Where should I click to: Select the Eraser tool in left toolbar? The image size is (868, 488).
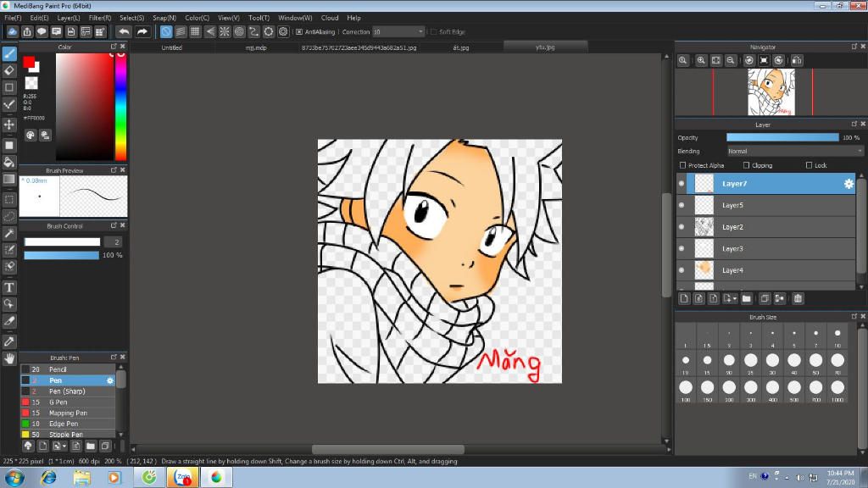[x=9, y=70]
